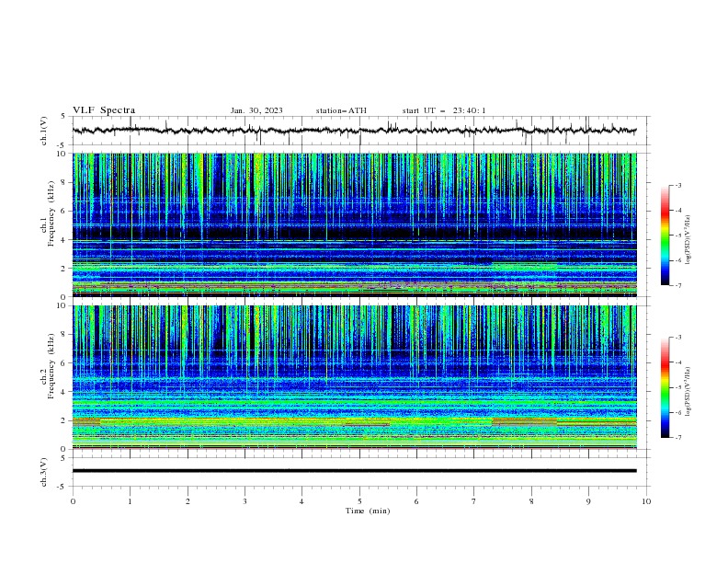Click inside the ch.1 spectrogram panel
The height and width of the screenshot is (563, 728).
coord(355,224)
